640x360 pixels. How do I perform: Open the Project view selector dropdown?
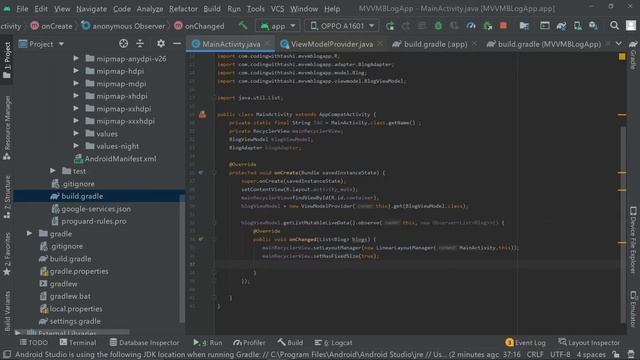click(42, 44)
